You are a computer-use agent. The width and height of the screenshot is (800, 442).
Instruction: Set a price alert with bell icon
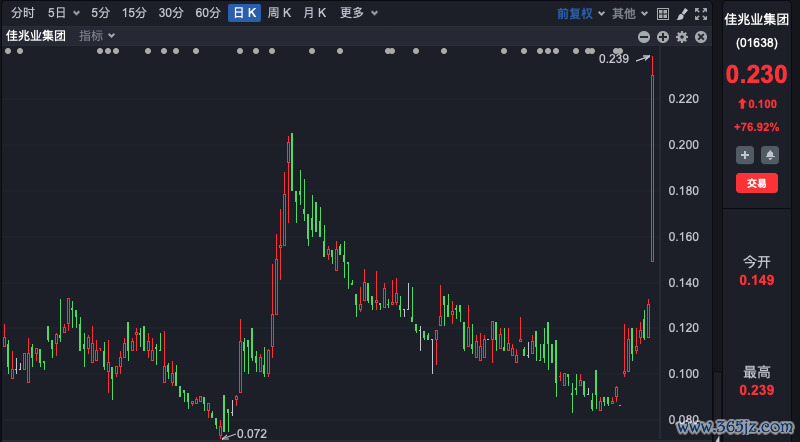point(770,155)
